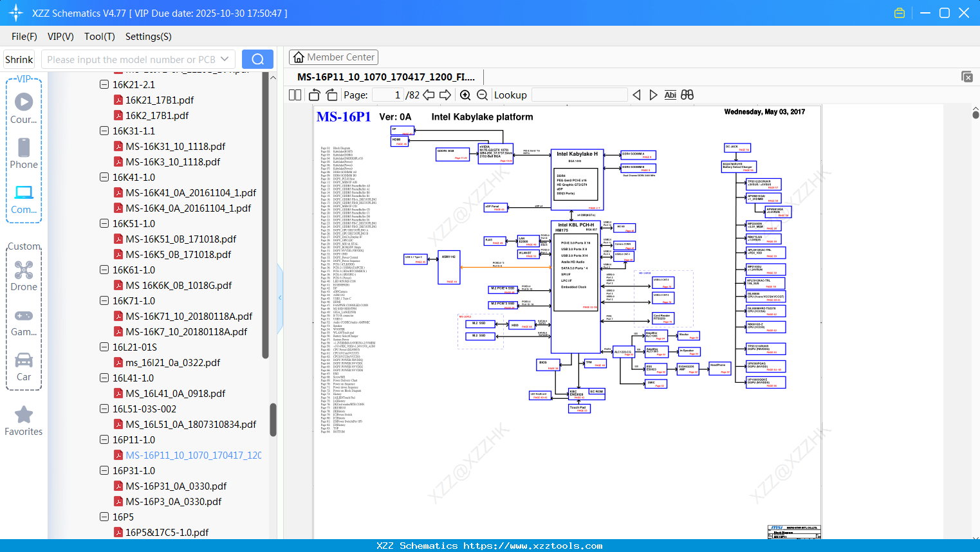Collapse the 16K41-1.0 folder
Viewport: 980px width, 552px height.
click(104, 177)
